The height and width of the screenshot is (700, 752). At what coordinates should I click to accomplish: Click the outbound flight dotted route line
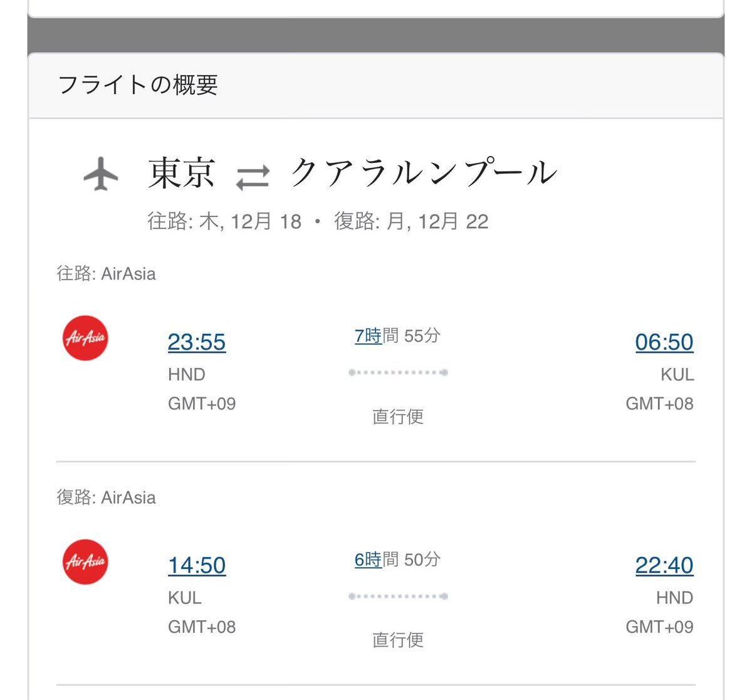coord(398,373)
